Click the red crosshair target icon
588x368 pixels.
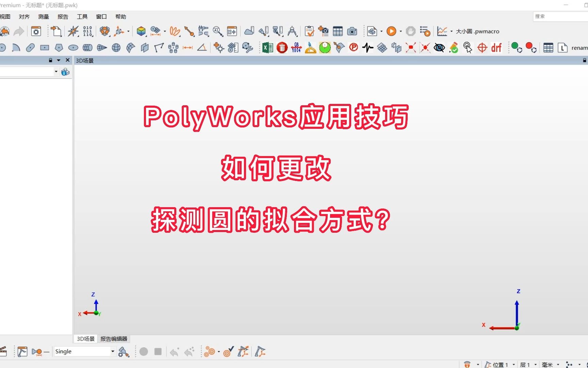pyautogui.click(x=482, y=48)
